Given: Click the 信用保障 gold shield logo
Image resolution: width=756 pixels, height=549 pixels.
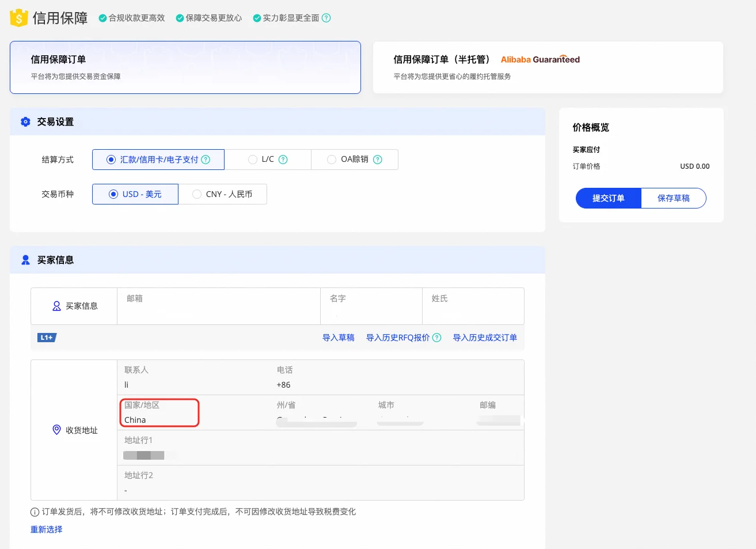Looking at the screenshot, I should [x=19, y=18].
